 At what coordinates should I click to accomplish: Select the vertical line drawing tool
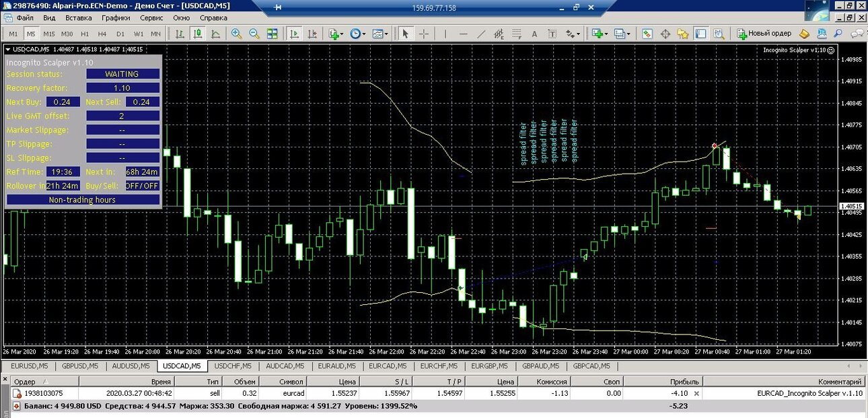click(x=445, y=34)
